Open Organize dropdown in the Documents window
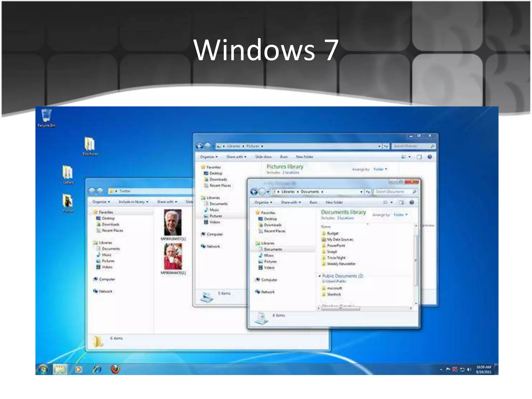The image size is (532, 399). click(x=263, y=202)
